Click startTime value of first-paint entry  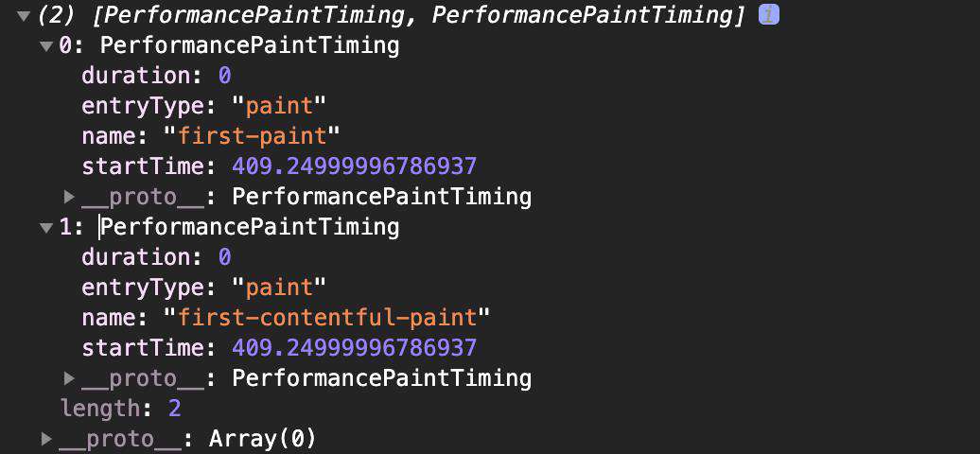[x=355, y=166]
